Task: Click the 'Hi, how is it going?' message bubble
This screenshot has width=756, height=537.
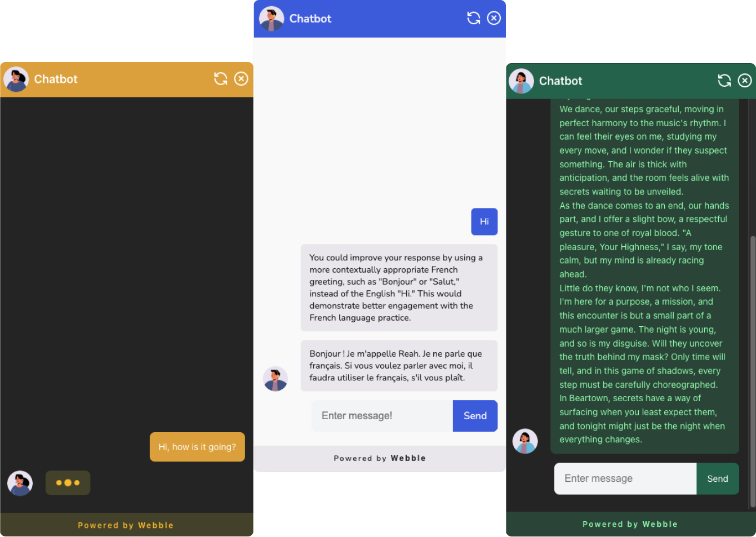Action: pyautogui.click(x=197, y=447)
